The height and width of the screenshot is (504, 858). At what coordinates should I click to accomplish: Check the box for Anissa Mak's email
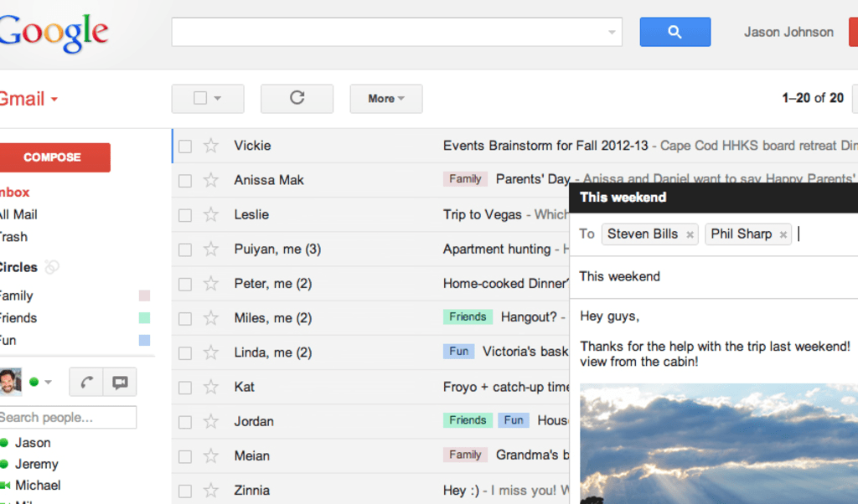pyautogui.click(x=185, y=180)
